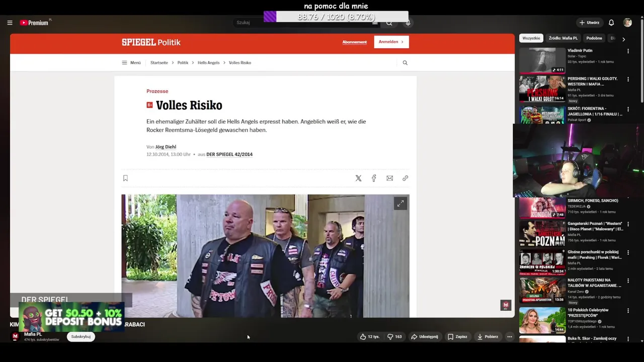Image resolution: width=644 pixels, height=362 pixels.
Task: Expand the Hells Angels photo fullscreen
Action: point(400,204)
